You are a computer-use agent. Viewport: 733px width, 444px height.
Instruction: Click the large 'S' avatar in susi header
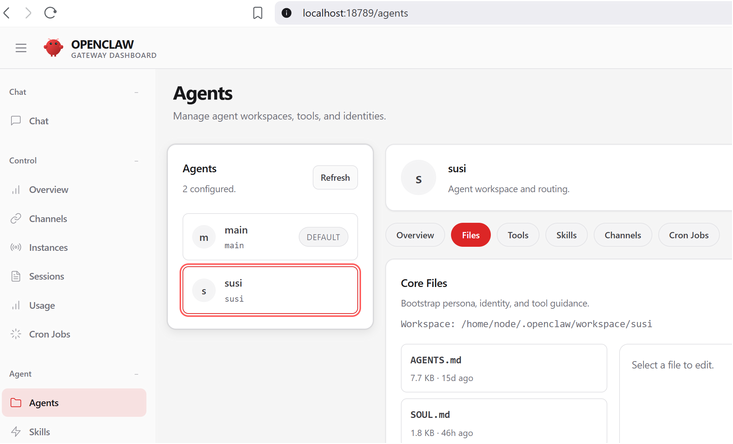(x=418, y=178)
